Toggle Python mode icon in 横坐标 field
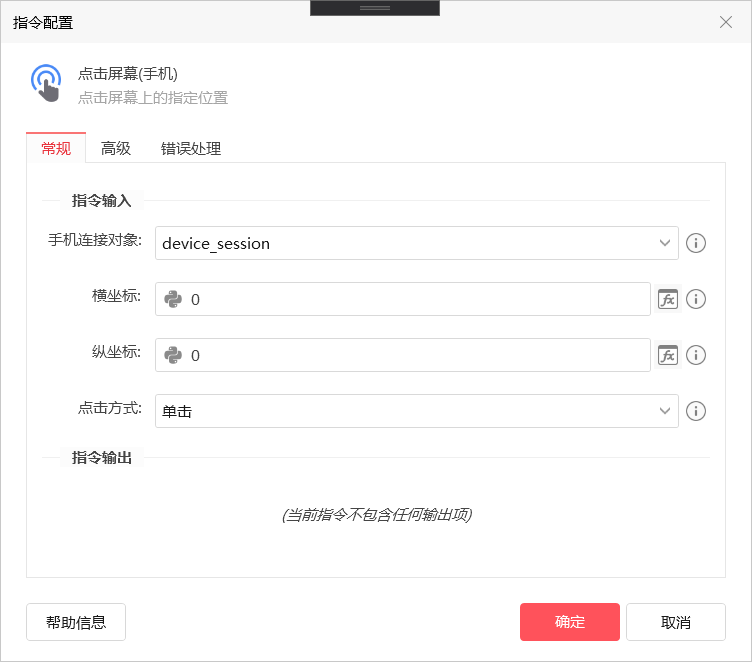This screenshot has height=662, width=752. click(x=173, y=299)
